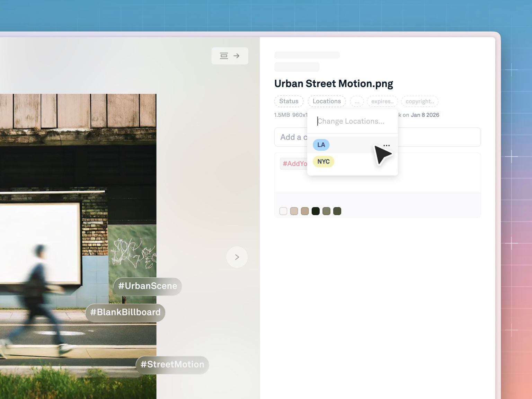Select the #BlankBillboard tag
Screen dimensions: 532x399
tap(125, 312)
